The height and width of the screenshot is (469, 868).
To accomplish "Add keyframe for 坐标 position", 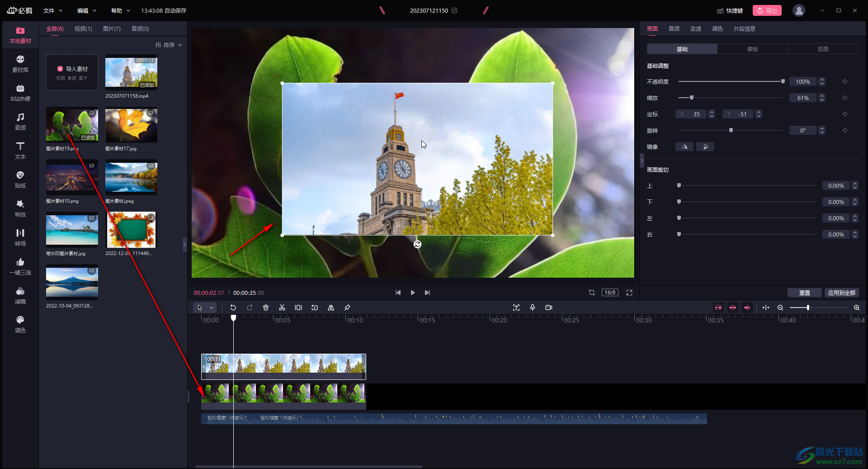I will tap(845, 114).
